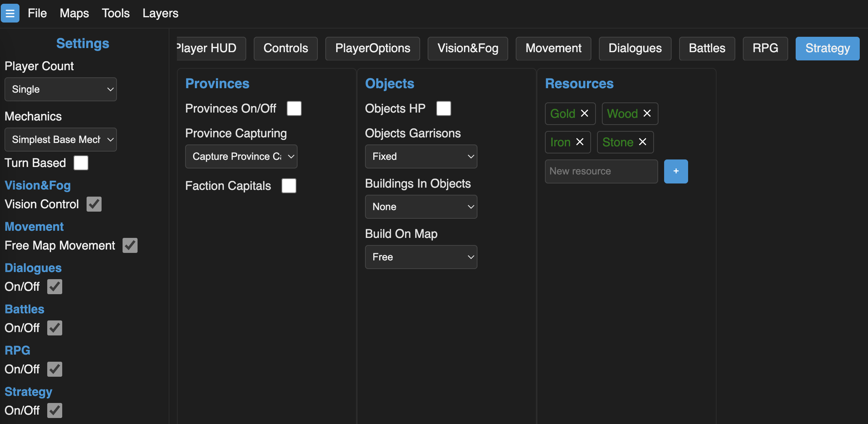
Task: Remove the Stone resource tag
Action: coord(642,142)
